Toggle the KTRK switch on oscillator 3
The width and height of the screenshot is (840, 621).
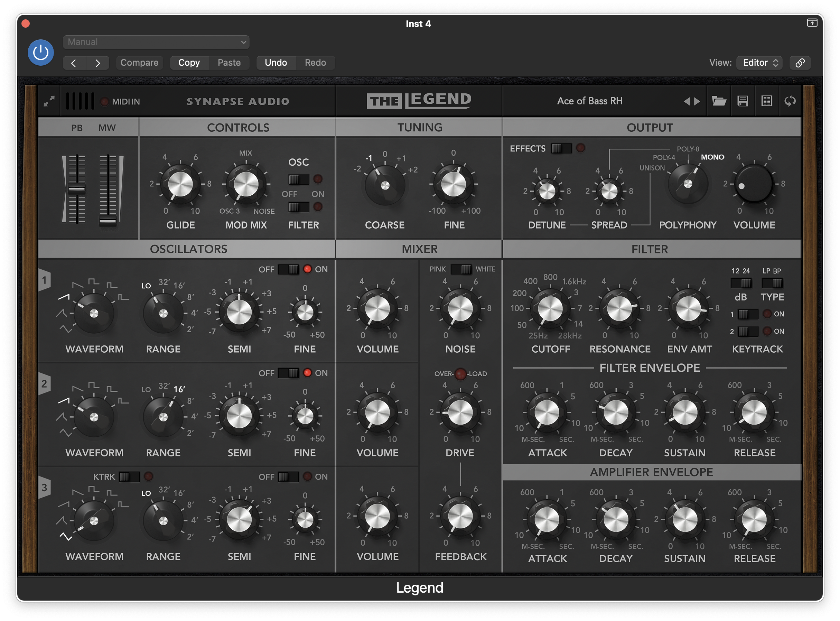129,477
